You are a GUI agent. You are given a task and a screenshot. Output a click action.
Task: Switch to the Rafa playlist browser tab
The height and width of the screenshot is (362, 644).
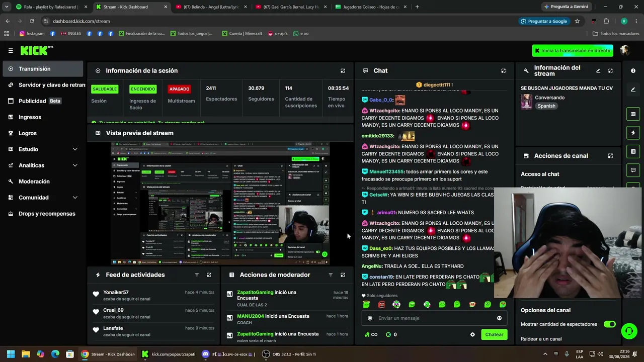(x=51, y=7)
